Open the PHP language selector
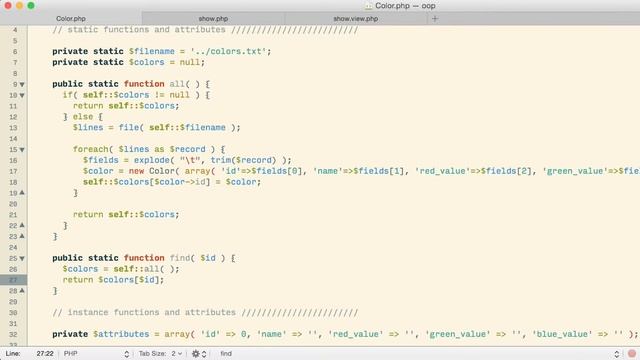Screen dimensions: 640x360 (96, 353)
